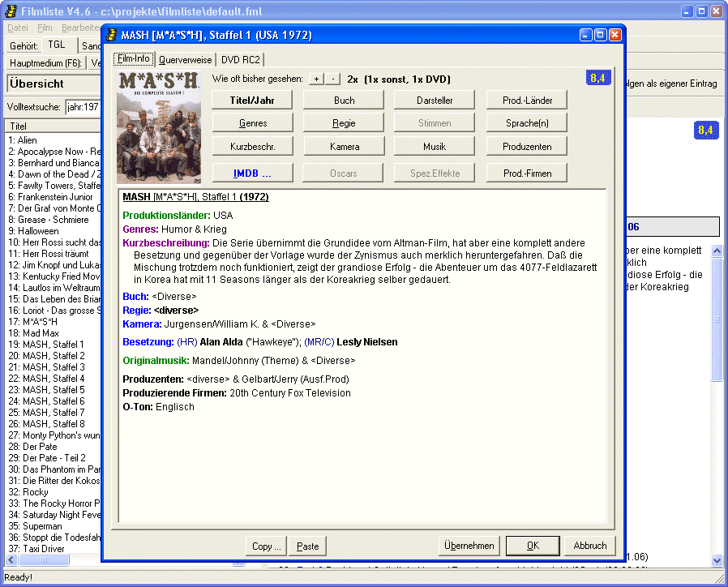Open the IMDB link button
728x587 pixels.
253,174
